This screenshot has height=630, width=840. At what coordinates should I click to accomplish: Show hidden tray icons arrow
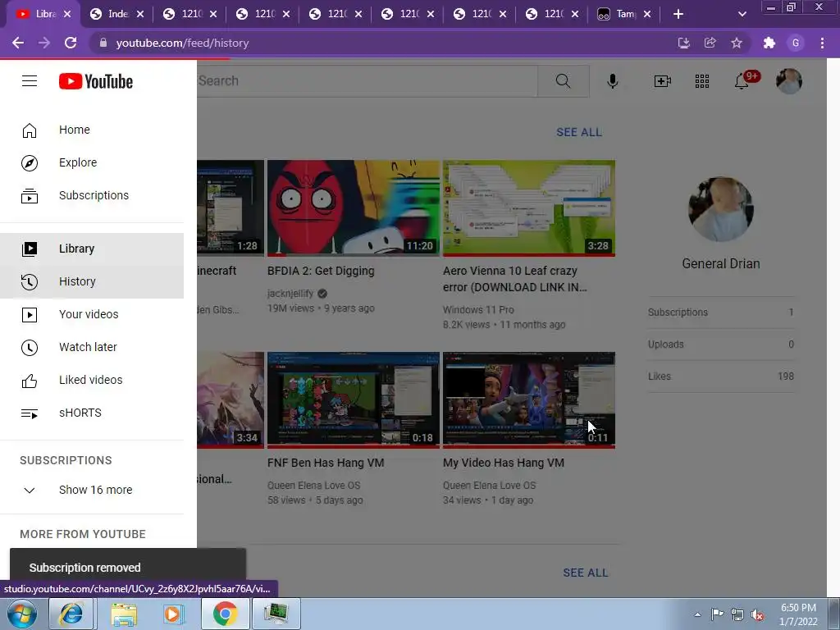click(x=697, y=614)
